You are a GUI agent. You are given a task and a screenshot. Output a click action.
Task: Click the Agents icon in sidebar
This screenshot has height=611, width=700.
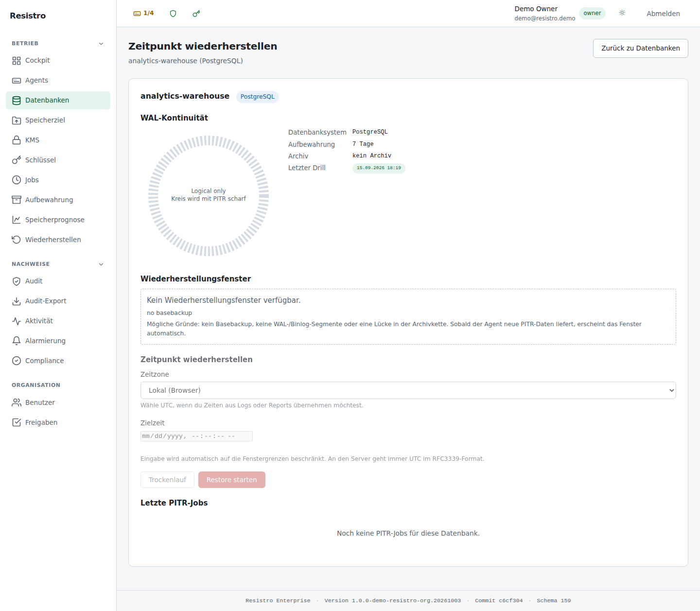point(17,81)
